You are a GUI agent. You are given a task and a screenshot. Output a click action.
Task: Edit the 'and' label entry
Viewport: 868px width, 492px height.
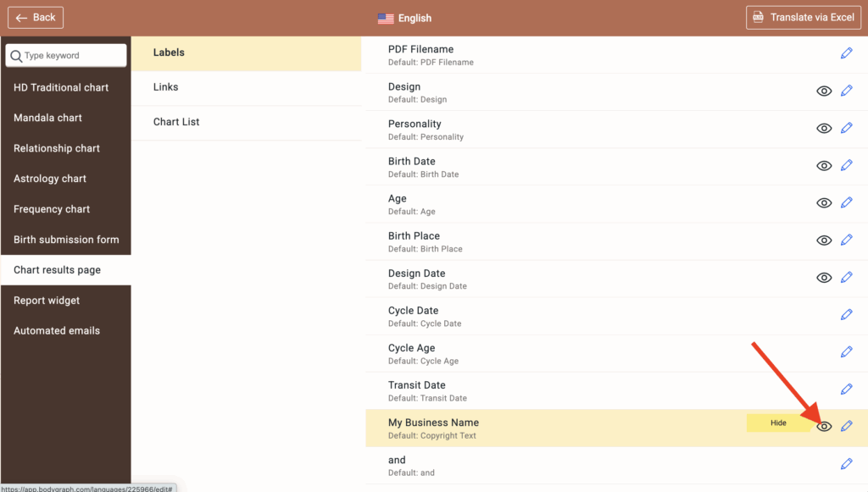(846, 463)
